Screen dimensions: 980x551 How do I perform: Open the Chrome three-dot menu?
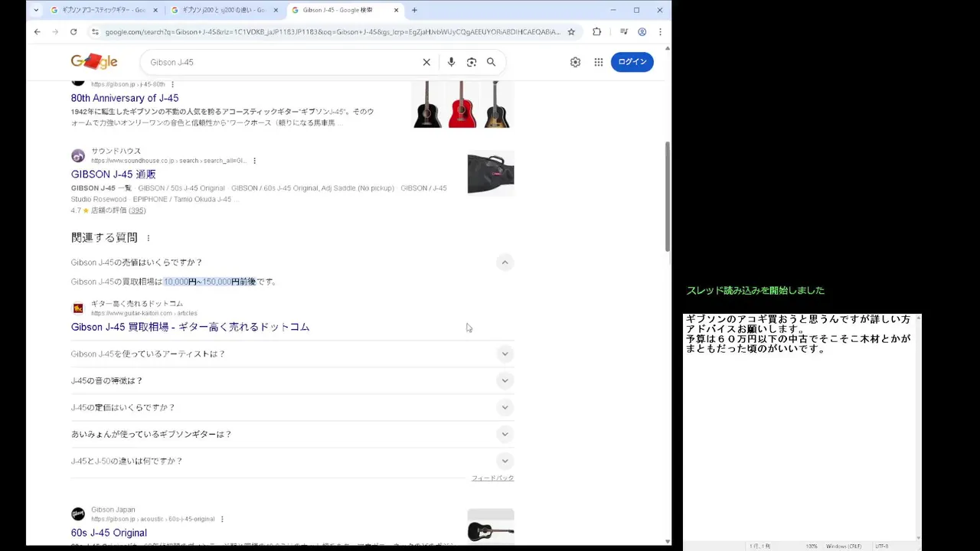click(x=660, y=31)
